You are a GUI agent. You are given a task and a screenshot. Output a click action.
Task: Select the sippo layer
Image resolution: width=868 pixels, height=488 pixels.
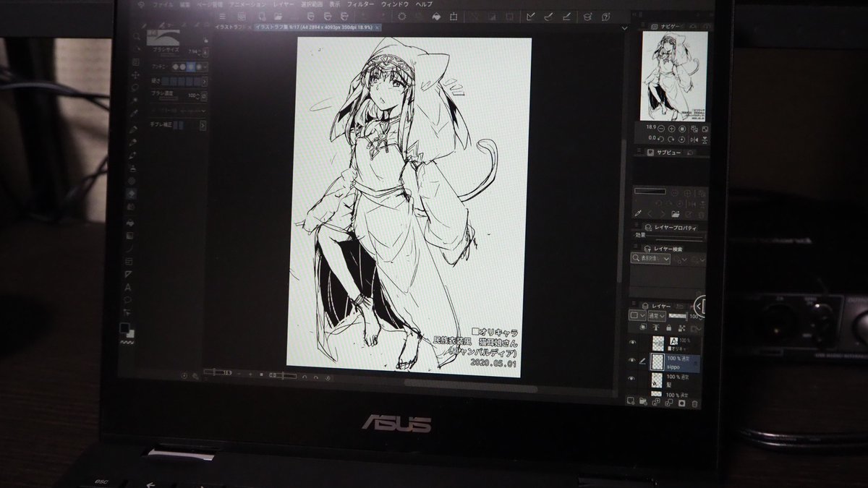[x=674, y=363]
